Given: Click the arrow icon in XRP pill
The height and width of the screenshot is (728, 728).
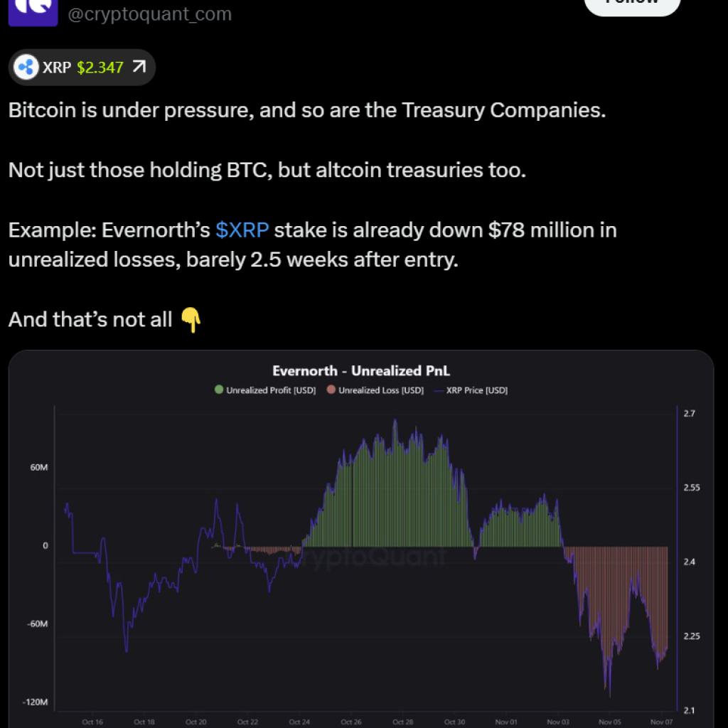Looking at the screenshot, I should click(139, 68).
